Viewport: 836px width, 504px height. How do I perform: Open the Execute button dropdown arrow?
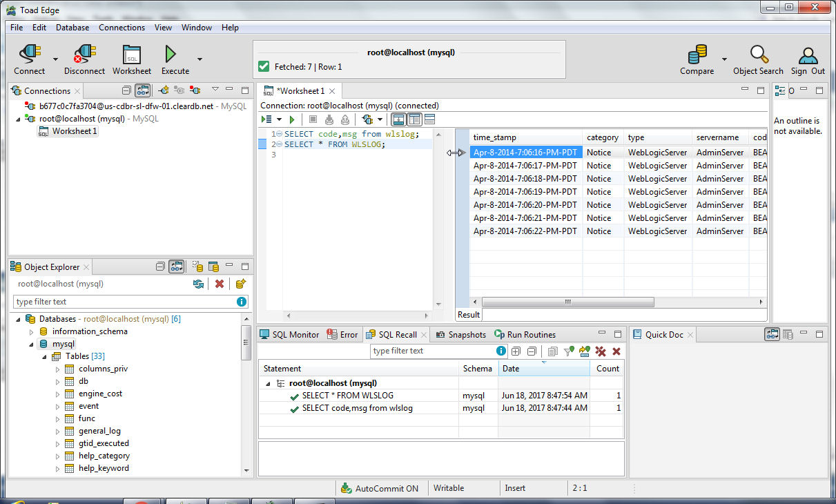click(200, 59)
